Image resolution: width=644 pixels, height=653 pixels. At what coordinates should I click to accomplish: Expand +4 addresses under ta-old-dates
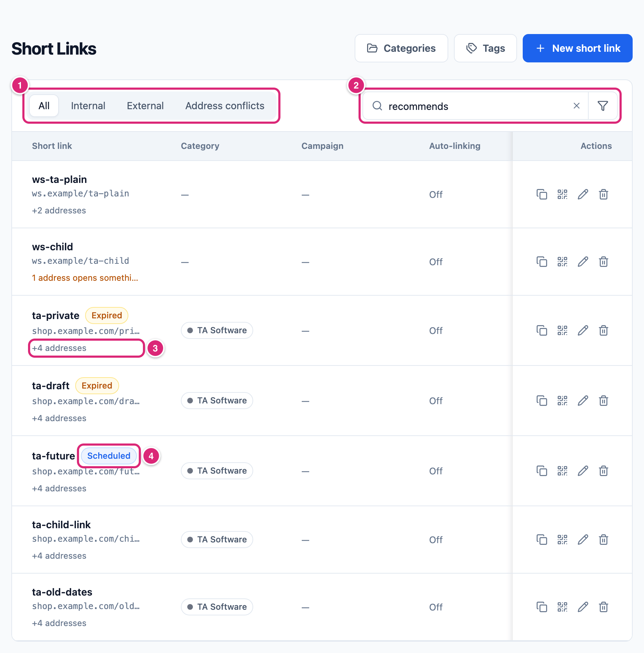pyautogui.click(x=59, y=623)
